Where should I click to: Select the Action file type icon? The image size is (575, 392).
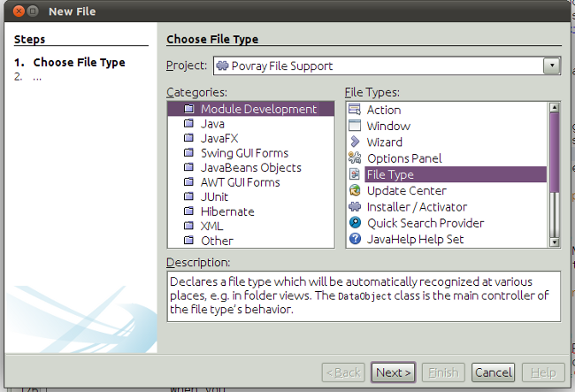(x=355, y=110)
